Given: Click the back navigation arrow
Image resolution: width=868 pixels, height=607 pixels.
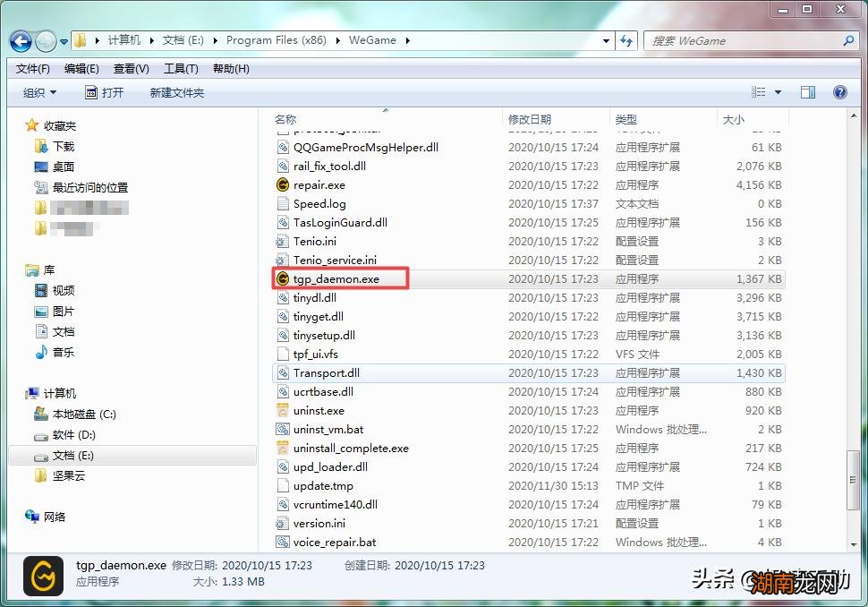Looking at the screenshot, I should (20, 40).
